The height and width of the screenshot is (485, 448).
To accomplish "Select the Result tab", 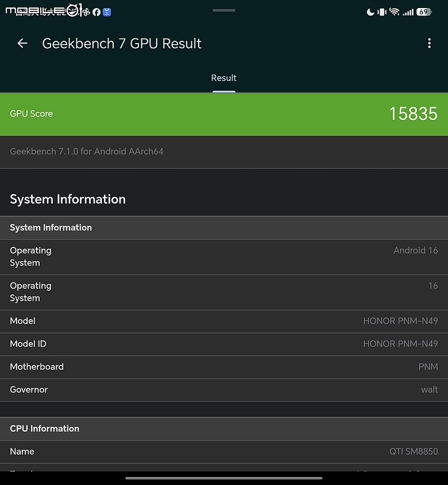I will click(223, 78).
